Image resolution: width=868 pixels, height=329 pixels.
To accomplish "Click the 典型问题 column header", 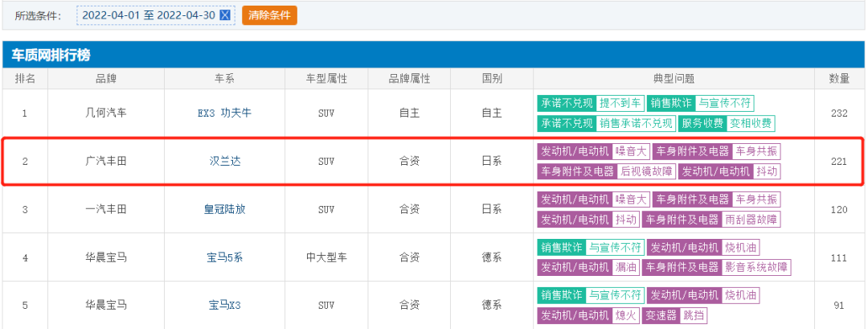I will click(x=674, y=79).
